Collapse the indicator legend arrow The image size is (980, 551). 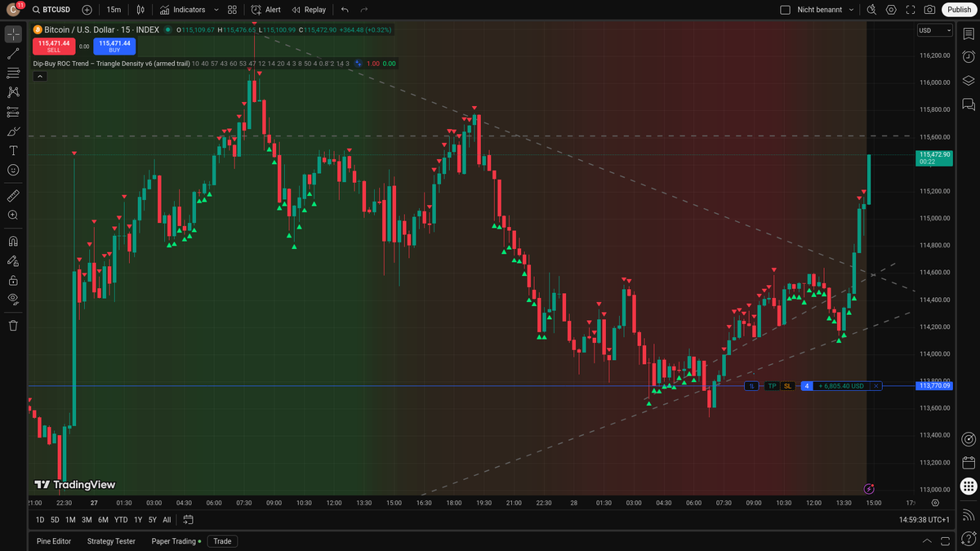click(40, 76)
